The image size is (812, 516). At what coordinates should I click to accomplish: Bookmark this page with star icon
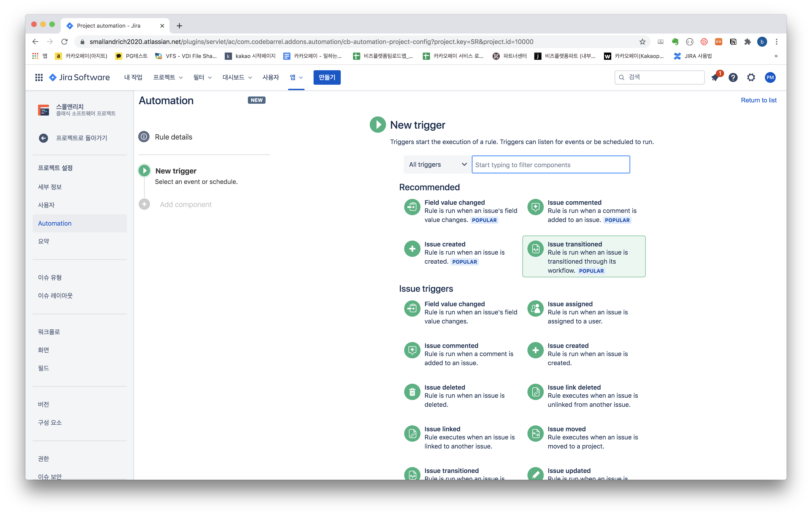pos(642,42)
